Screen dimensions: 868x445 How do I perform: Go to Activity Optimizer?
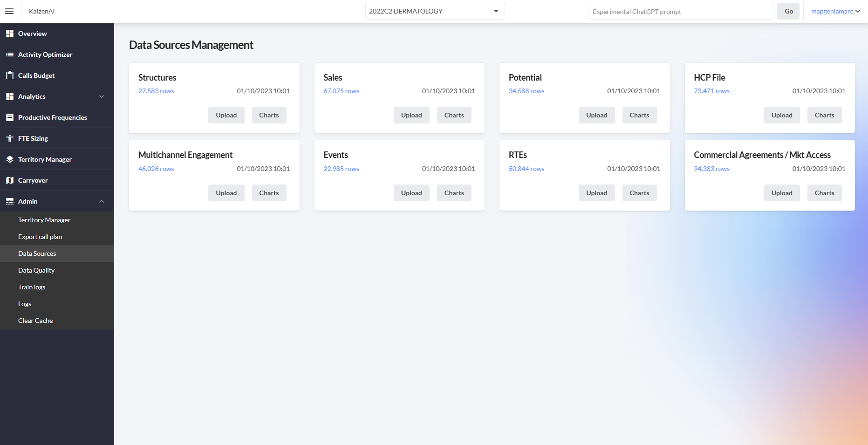coord(57,55)
